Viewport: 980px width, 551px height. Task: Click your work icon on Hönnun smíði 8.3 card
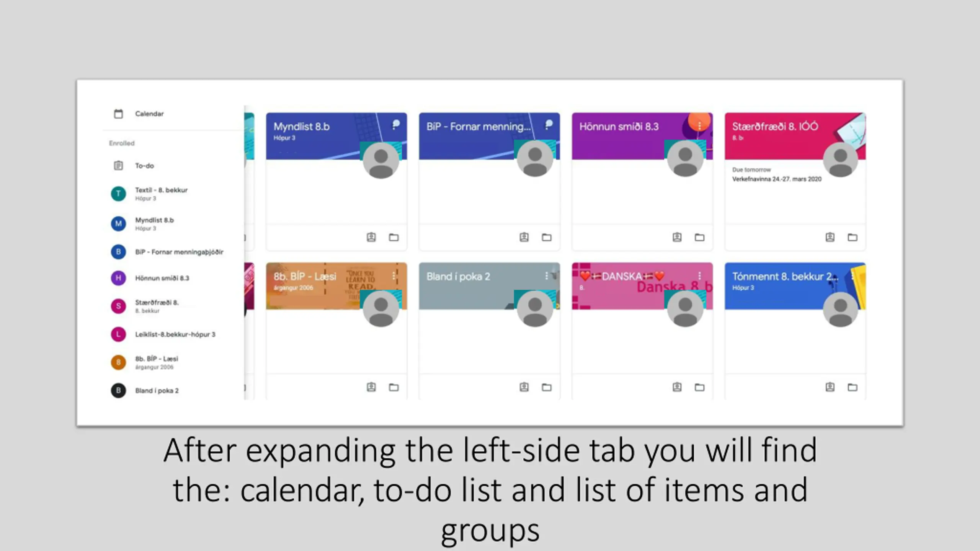pos(677,237)
